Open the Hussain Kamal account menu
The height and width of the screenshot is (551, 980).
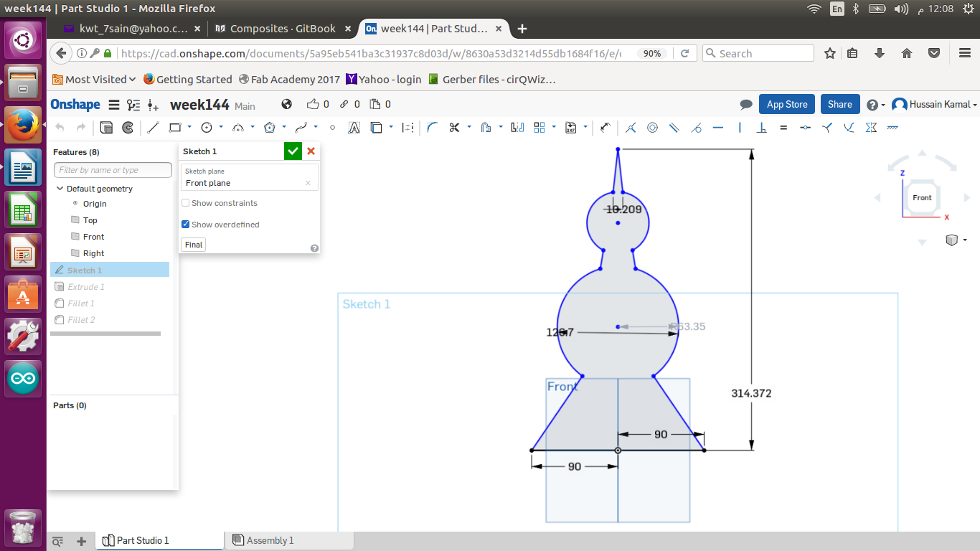point(935,105)
